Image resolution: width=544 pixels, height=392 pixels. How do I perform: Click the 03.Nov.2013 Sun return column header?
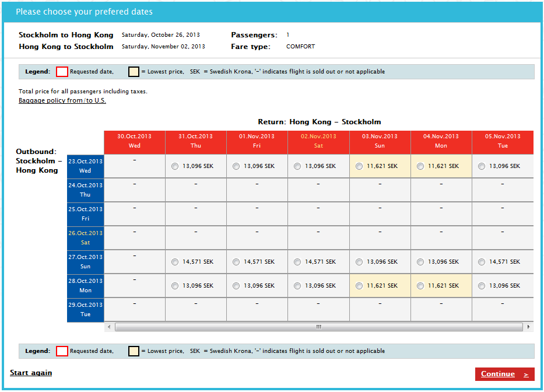pyautogui.click(x=380, y=141)
